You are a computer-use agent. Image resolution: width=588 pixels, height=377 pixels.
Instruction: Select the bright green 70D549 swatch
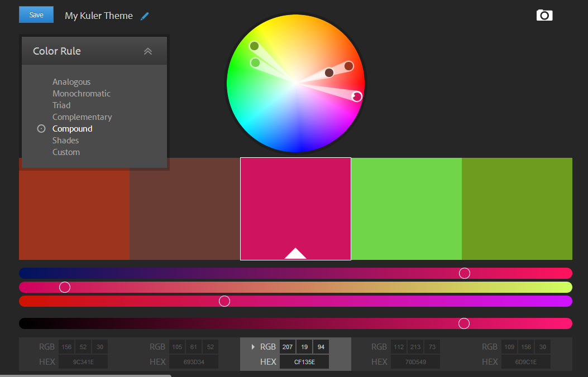coord(406,209)
